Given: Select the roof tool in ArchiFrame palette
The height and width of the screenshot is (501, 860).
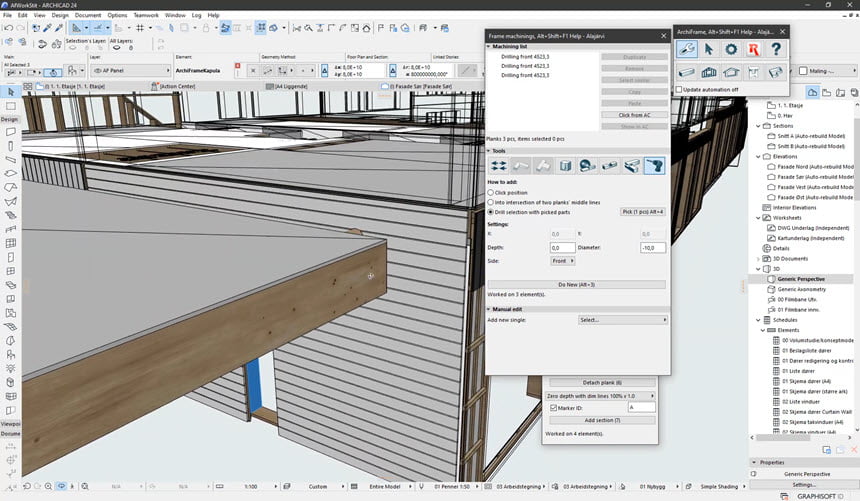Looking at the screenshot, I should 731,72.
